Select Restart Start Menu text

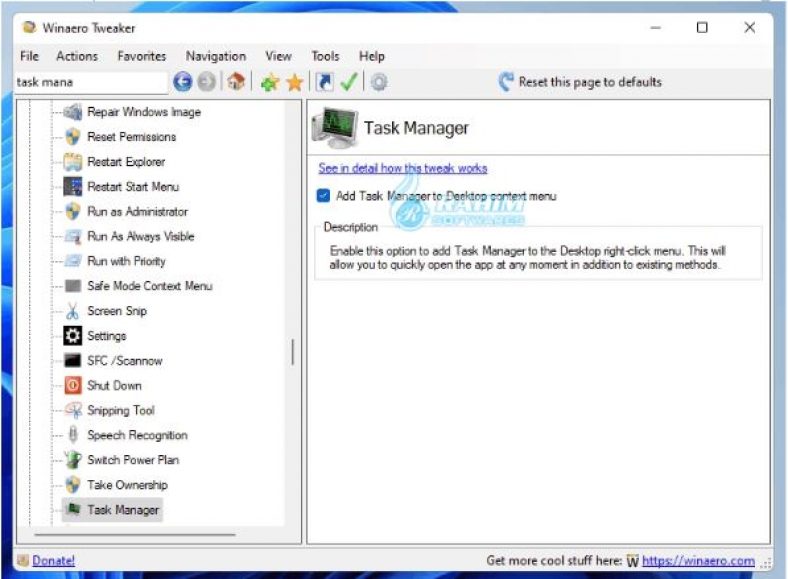(133, 186)
